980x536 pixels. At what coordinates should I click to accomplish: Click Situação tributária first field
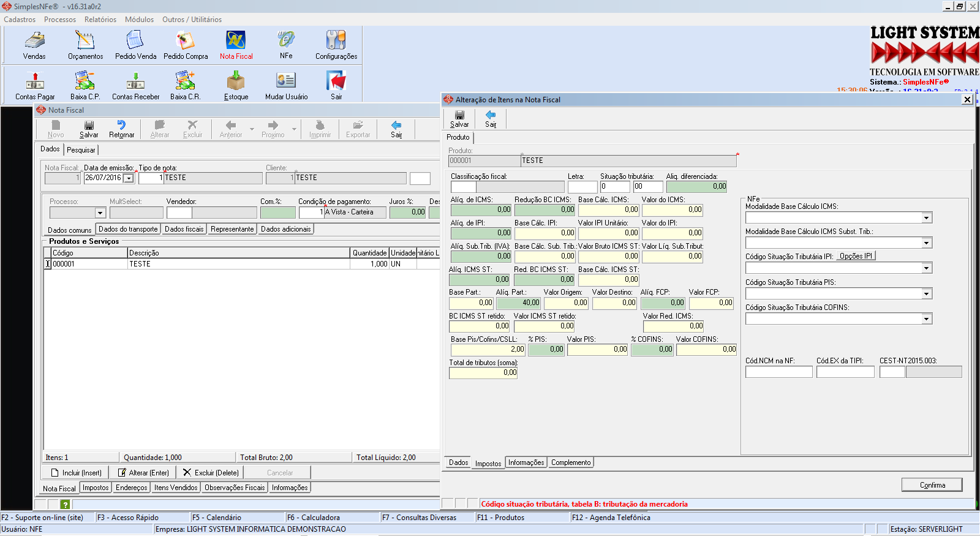click(615, 186)
